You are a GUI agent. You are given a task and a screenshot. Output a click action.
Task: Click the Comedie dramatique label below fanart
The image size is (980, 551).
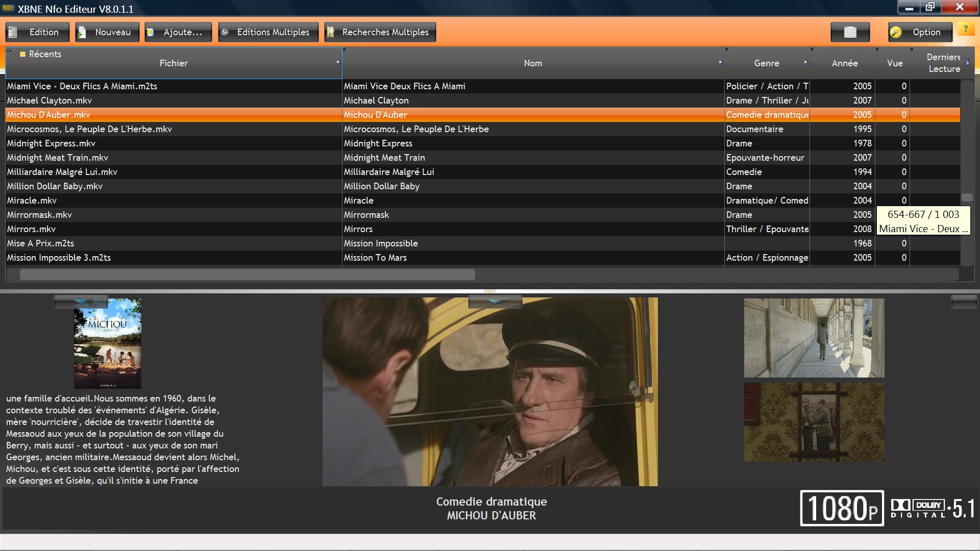coord(492,502)
